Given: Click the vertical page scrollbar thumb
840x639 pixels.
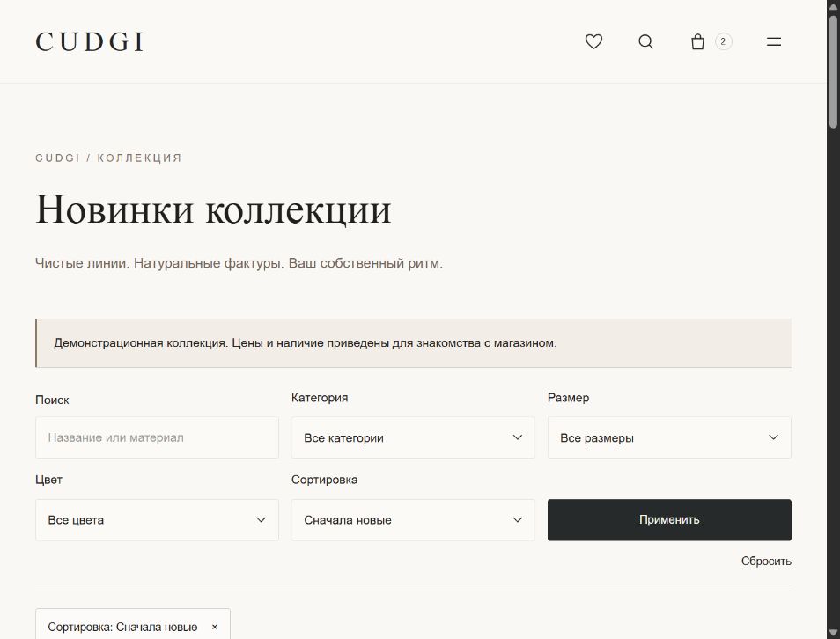Looking at the screenshot, I should pyautogui.click(x=833, y=72).
